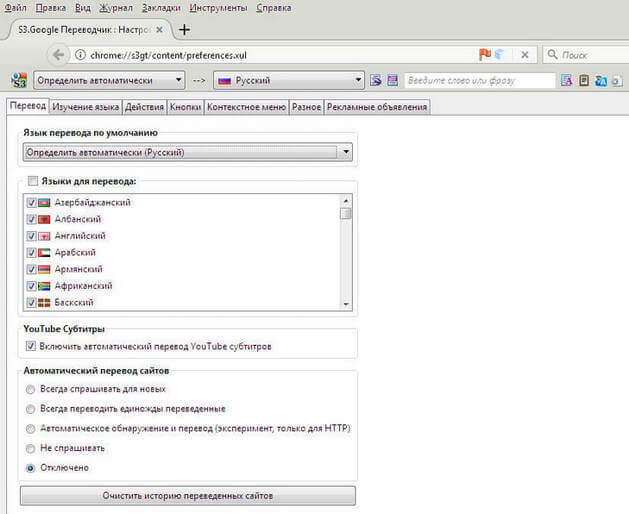Switch to the Разное tab
The width and height of the screenshot is (629, 514).
(306, 107)
